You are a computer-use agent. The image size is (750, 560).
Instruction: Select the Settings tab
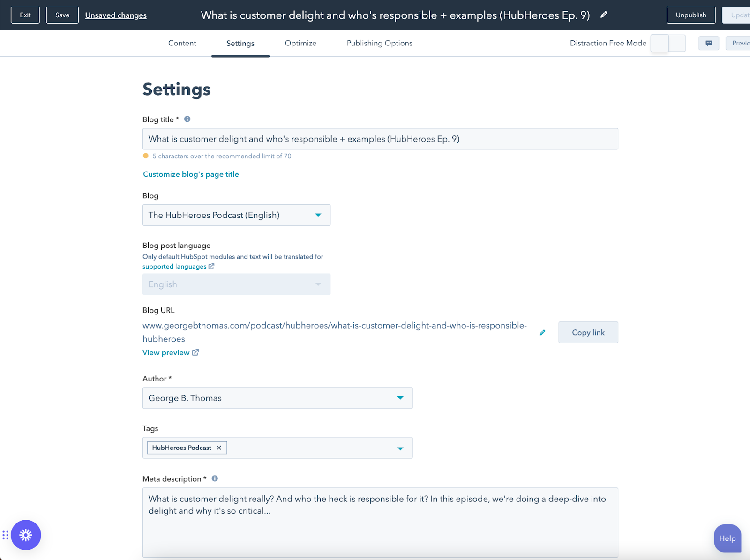(x=240, y=43)
